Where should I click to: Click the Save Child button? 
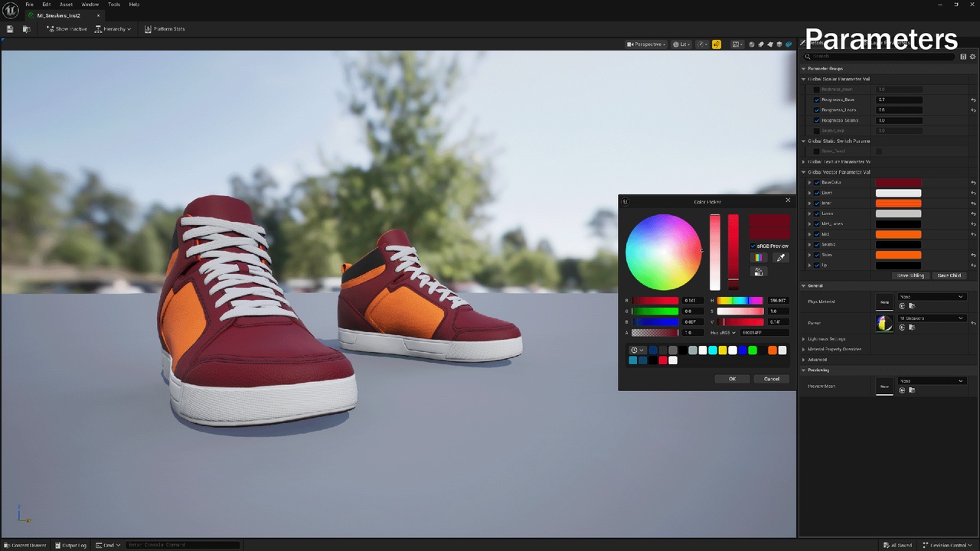tap(949, 275)
